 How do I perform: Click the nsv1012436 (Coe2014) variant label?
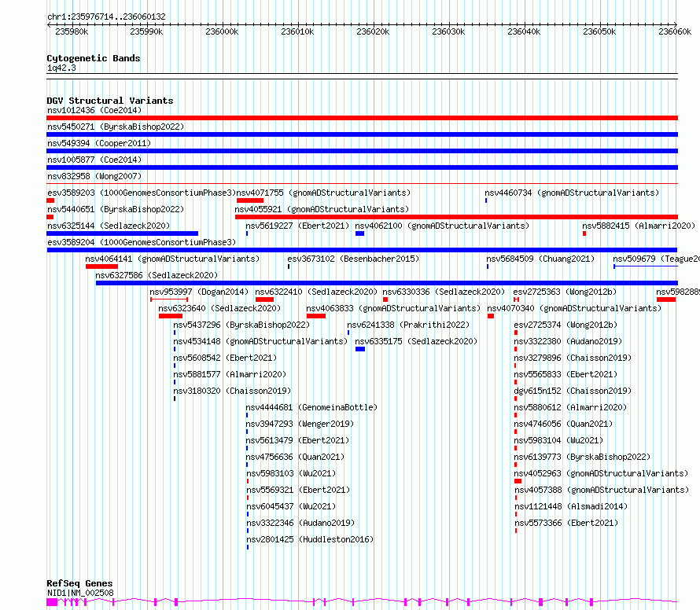click(94, 110)
